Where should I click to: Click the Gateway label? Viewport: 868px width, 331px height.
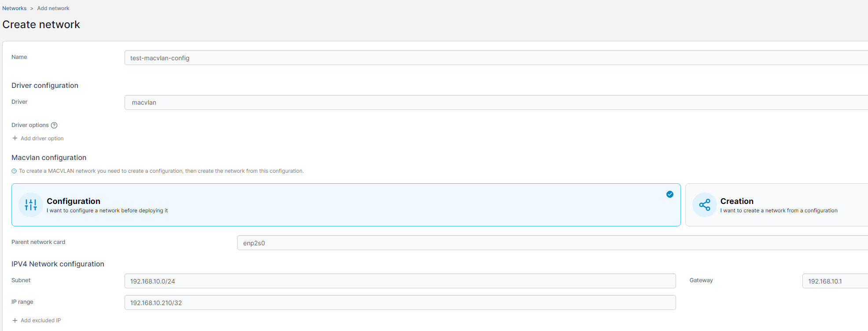[x=701, y=280]
